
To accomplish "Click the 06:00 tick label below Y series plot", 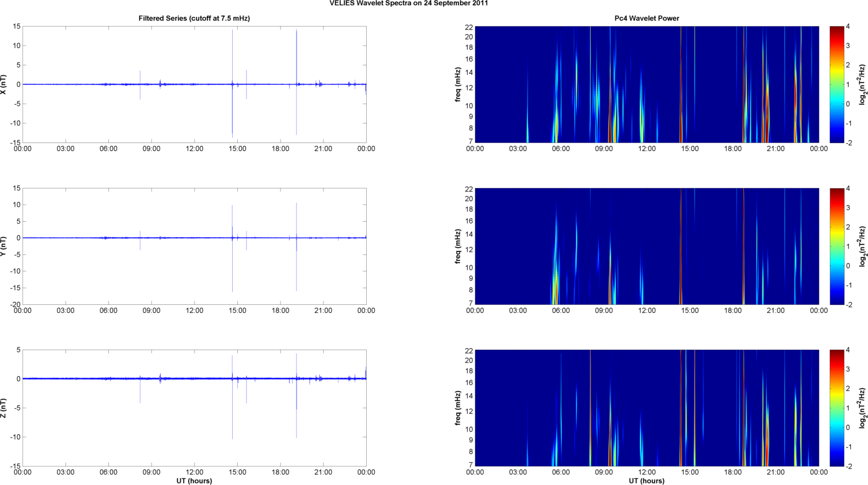I will 108,311.
